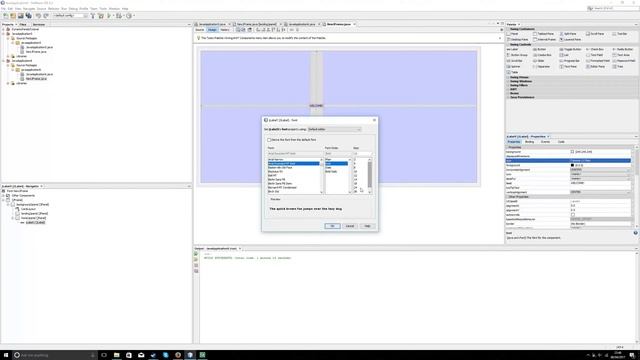Screen dimensions: 640x360
Task: Click the Windows Start button
Action: [6, 355]
